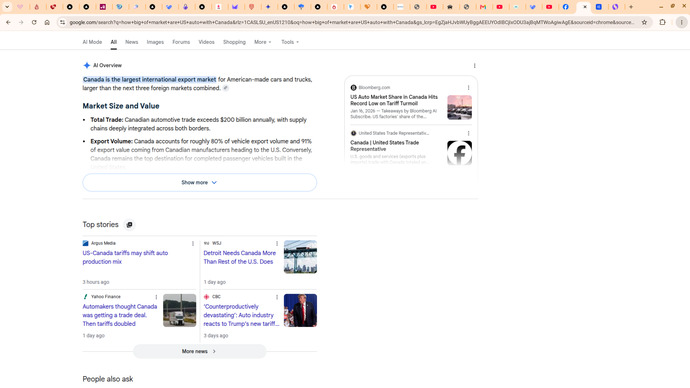This screenshot has height=388, width=690.
Task: Click the WSJ bridge thumbnail image
Action: (x=300, y=257)
